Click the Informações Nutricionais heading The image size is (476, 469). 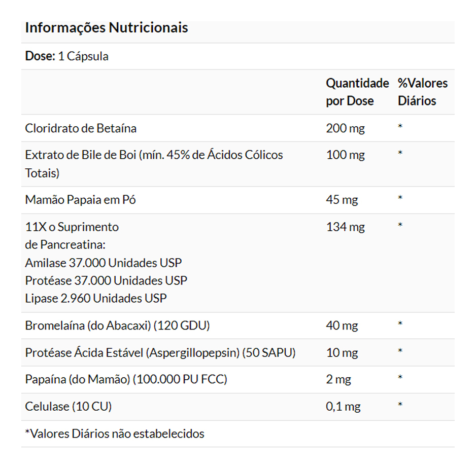pyautogui.click(x=106, y=27)
